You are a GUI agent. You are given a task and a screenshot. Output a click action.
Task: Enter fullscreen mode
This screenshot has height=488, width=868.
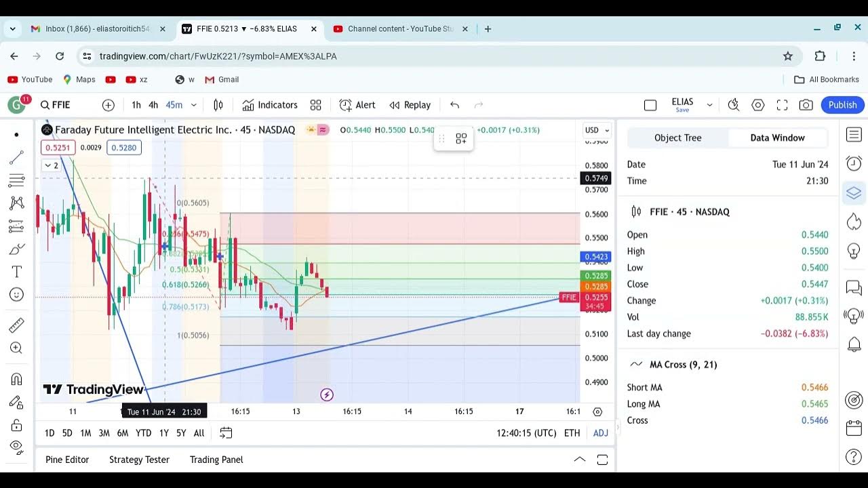point(782,105)
